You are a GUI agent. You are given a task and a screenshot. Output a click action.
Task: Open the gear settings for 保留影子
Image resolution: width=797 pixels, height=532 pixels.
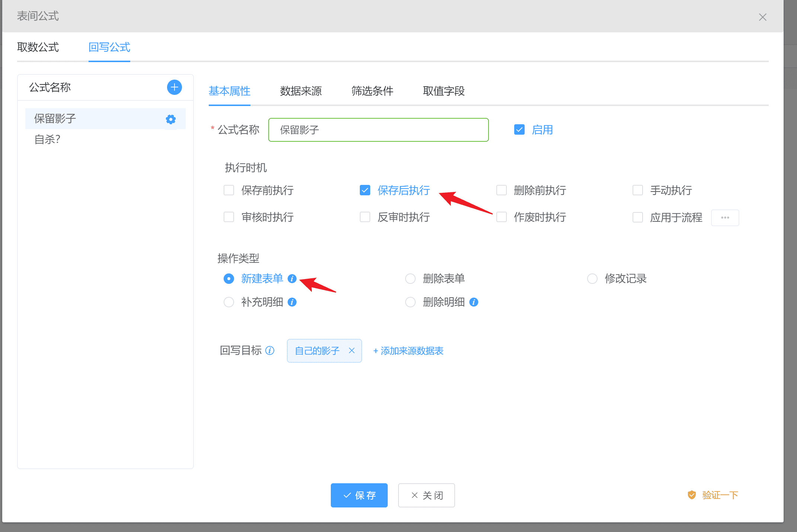(x=171, y=119)
